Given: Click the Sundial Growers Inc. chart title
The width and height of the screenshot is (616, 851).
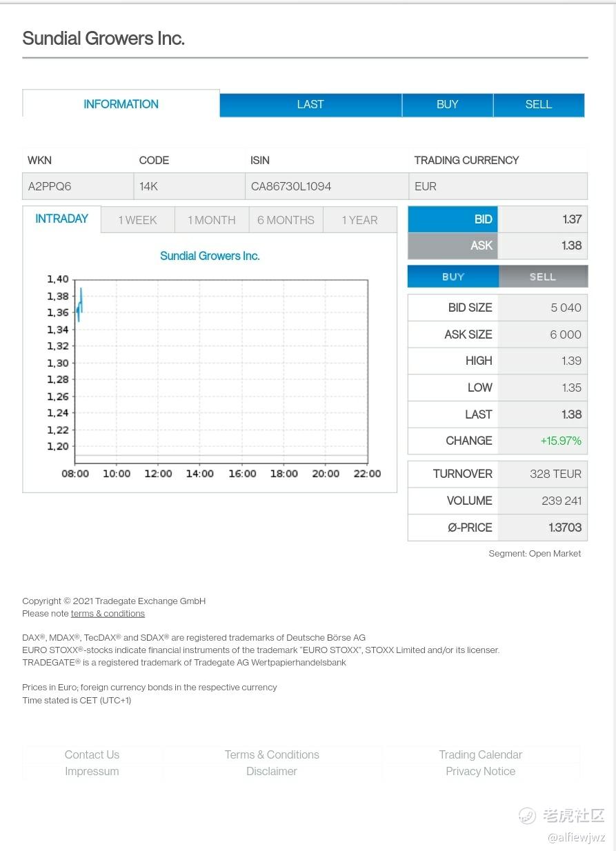Looking at the screenshot, I should click(210, 256).
